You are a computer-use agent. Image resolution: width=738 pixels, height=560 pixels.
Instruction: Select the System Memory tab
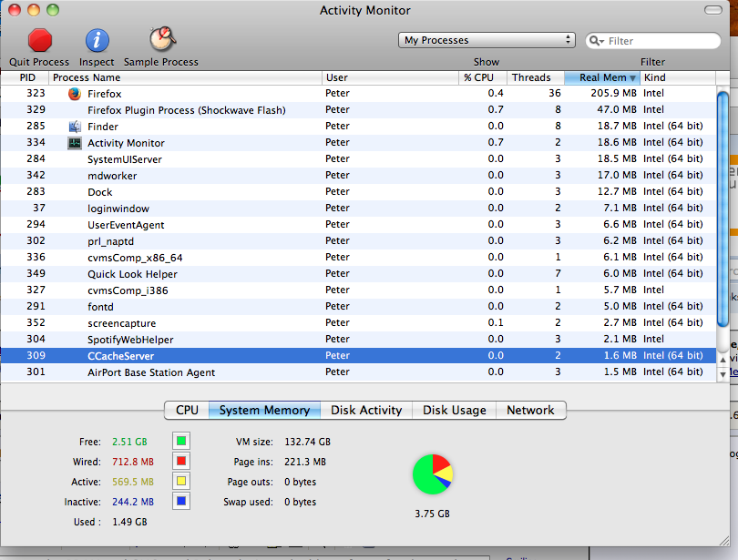[x=264, y=410]
